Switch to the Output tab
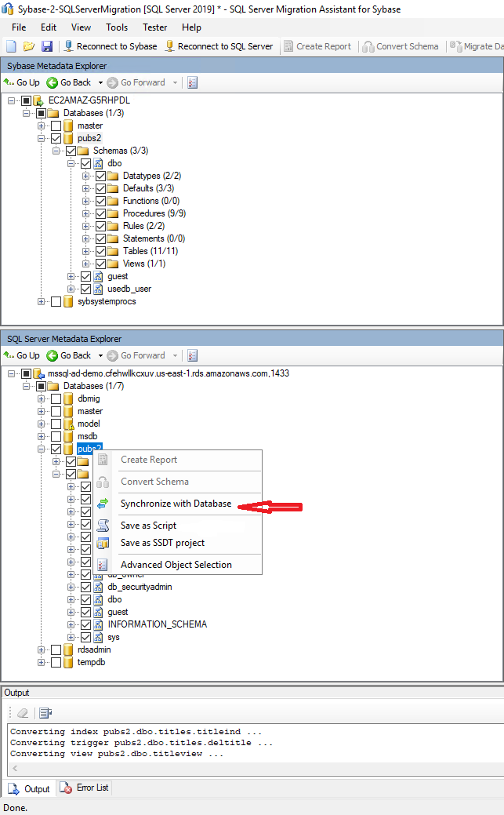The width and height of the screenshot is (504, 815). (29, 789)
